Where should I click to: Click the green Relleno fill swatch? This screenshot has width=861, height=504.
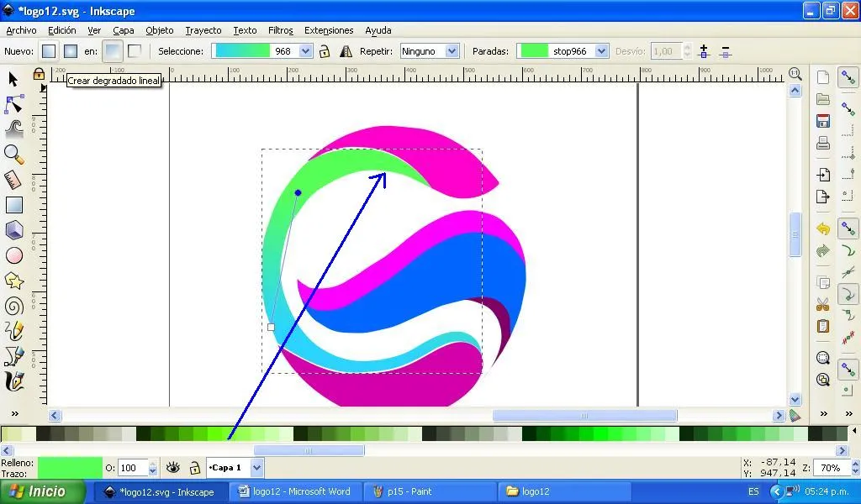tap(70, 468)
